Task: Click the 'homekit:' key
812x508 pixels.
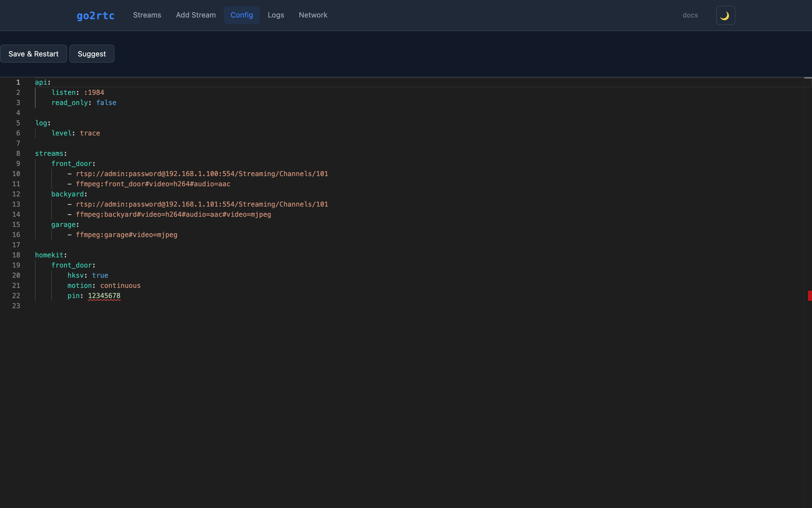Action: pyautogui.click(x=51, y=255)
